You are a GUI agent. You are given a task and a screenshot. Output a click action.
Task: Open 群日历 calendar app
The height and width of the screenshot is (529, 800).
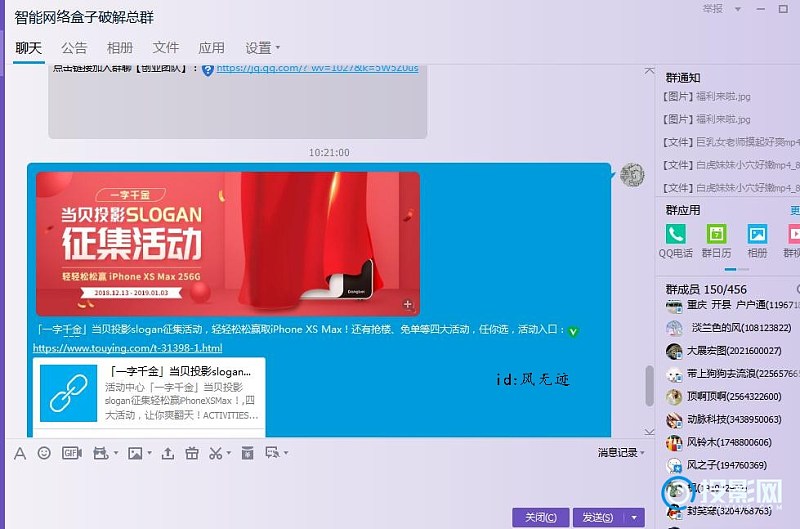click(x=716, y=235)
